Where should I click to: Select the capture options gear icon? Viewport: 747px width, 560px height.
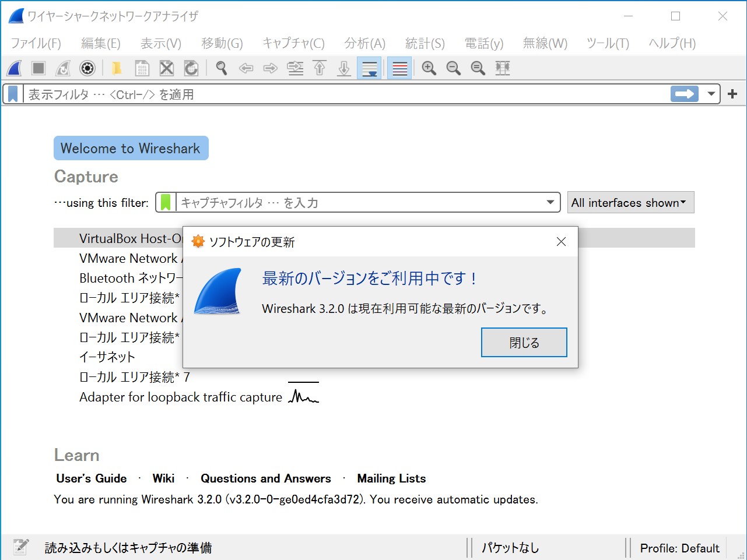[x=87, y=68]
